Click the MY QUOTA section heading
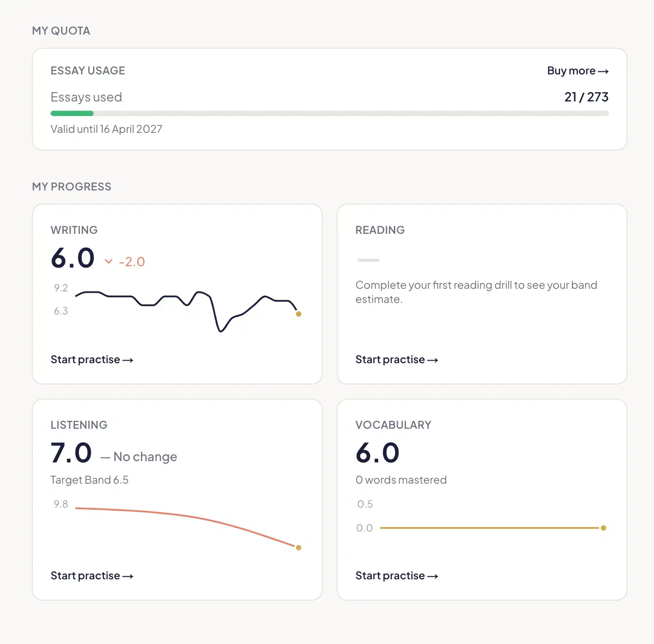Screen dimensions: 654x644 [61, 31]
